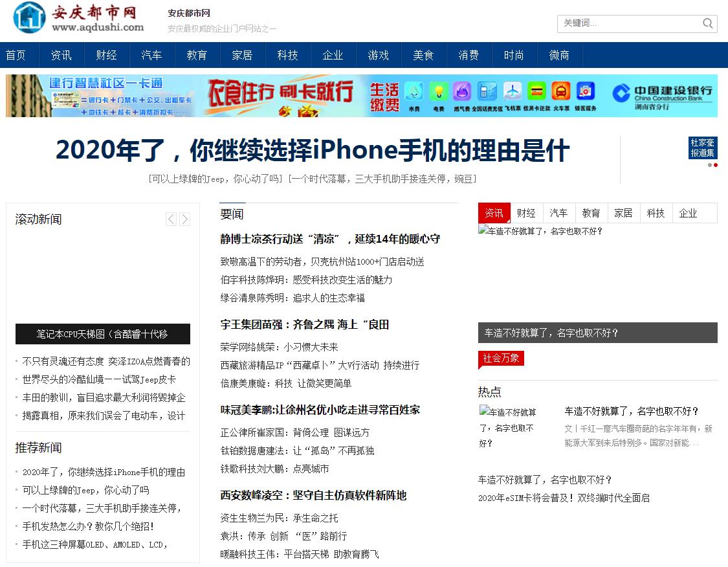728x567 pixels.
Task: Open the 首页 navigation item
Action: (x=16, y=55)
